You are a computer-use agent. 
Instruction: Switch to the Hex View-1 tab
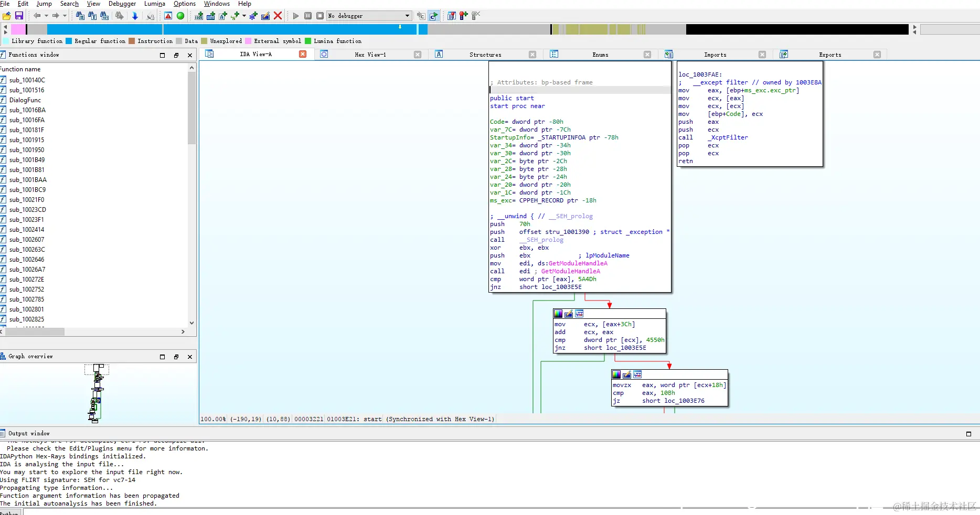370,55
